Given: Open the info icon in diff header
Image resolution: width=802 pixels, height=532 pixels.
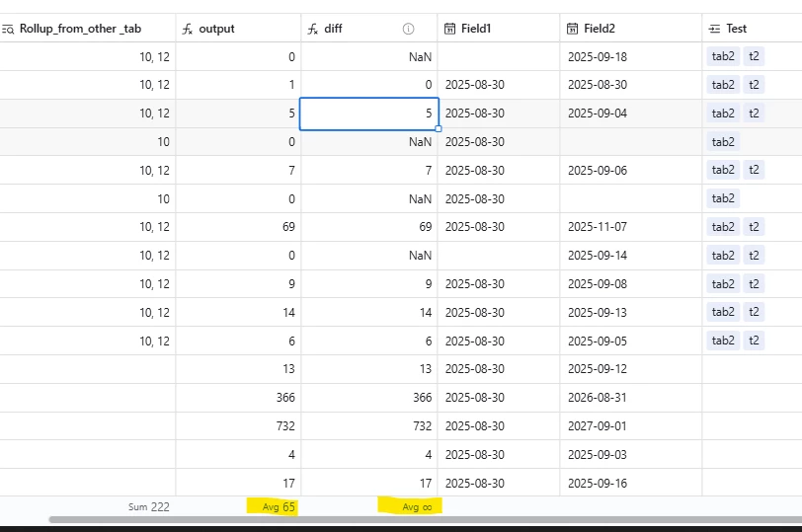Looking at the screenshot, I should [x=408, y=30].
